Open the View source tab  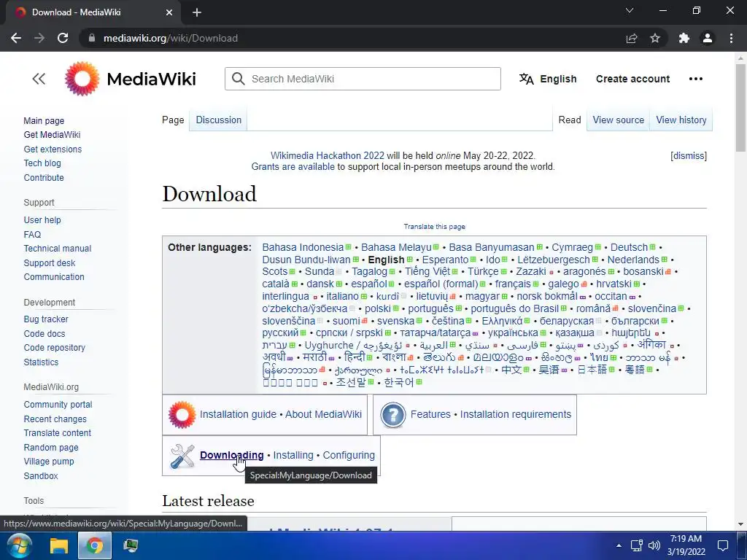tap(619, 120)
